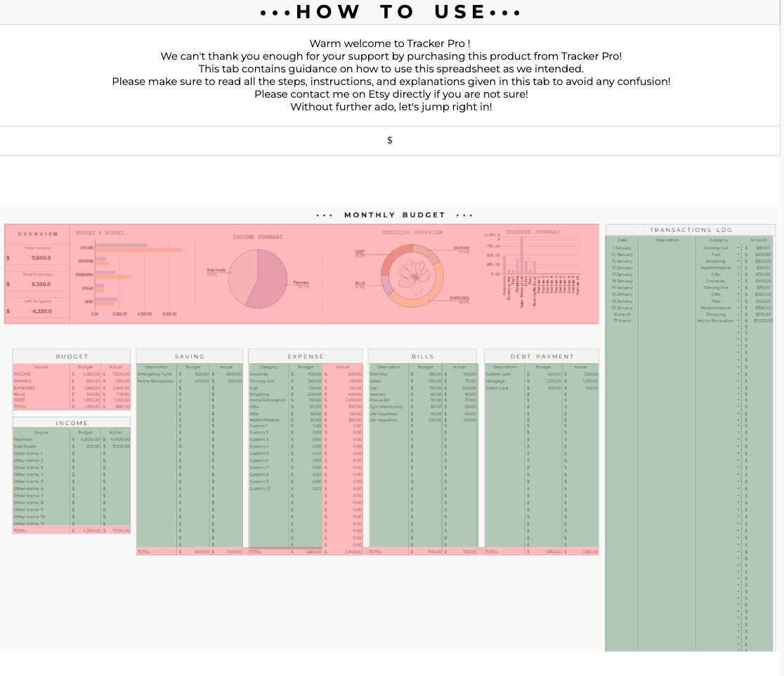Select the Left To Spend amount in Overview
The height and width of the screenshot is (676, 784).
(41, 311)
